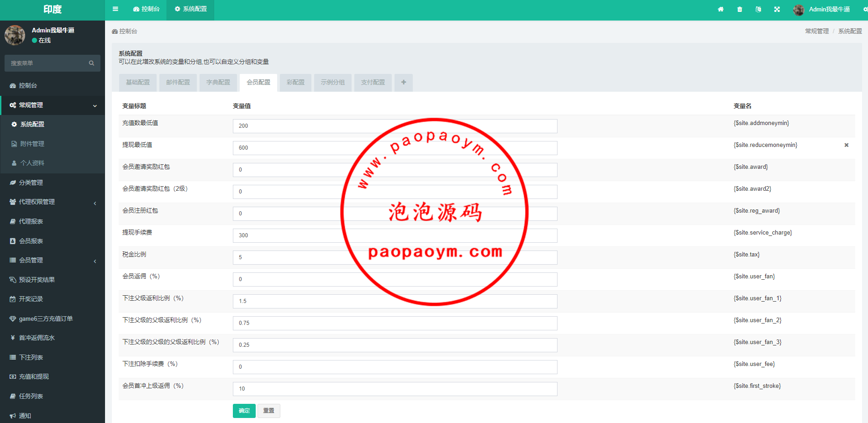Edit the 会员邀请奖励红包（2级） input field
868x423 pixels.
[x=395, y=192]
